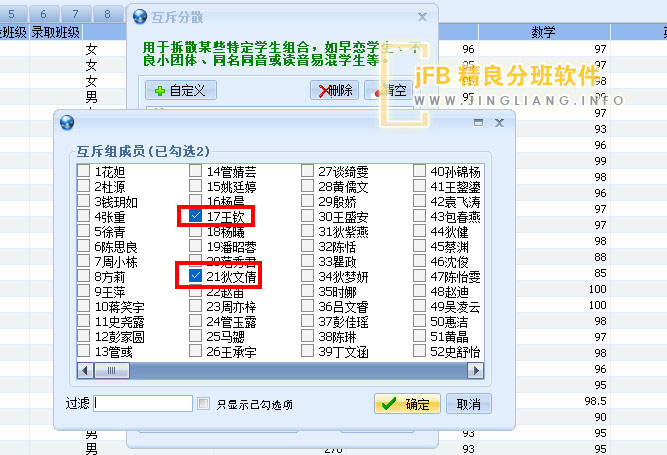
Task: Uncheck the 17王钦 checkbox
Action: [195, 216]
